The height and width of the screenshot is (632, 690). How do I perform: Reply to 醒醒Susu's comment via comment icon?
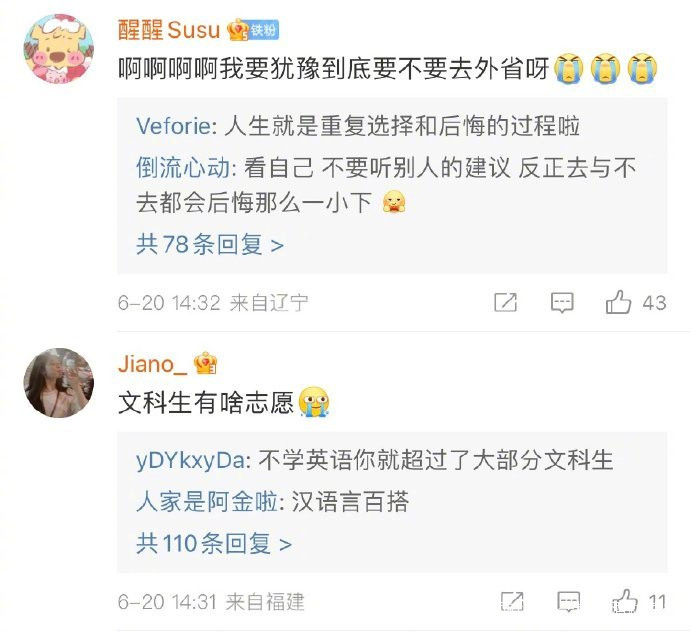click(562, 302)
